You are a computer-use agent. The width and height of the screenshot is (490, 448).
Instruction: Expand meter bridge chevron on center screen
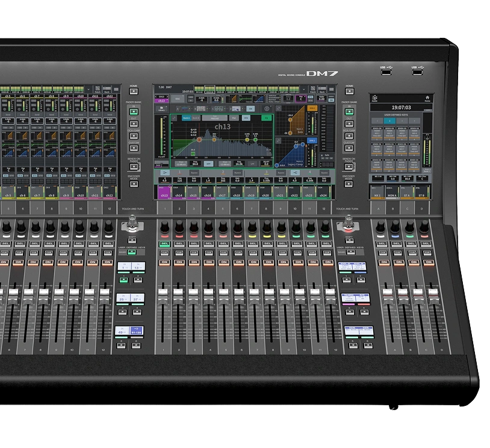pyautogui.click(x=304, y=89)
